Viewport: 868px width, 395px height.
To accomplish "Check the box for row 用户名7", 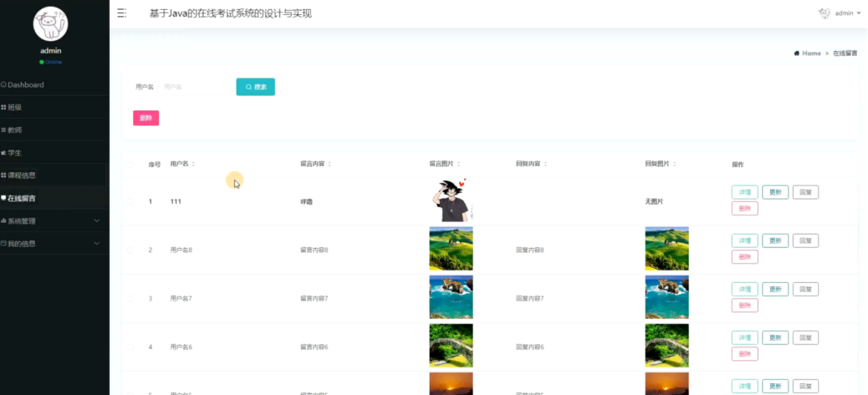I will 130,298.
